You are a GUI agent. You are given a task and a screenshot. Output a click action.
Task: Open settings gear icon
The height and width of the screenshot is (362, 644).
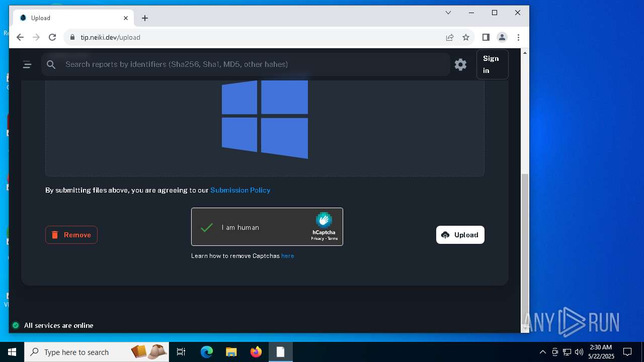[x=460, y=64]
